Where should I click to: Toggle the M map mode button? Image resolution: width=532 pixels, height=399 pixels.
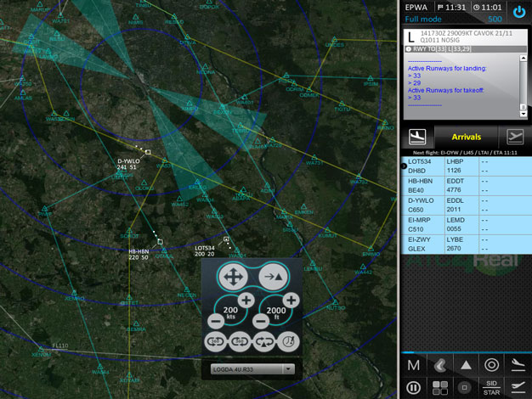(414, 365)
